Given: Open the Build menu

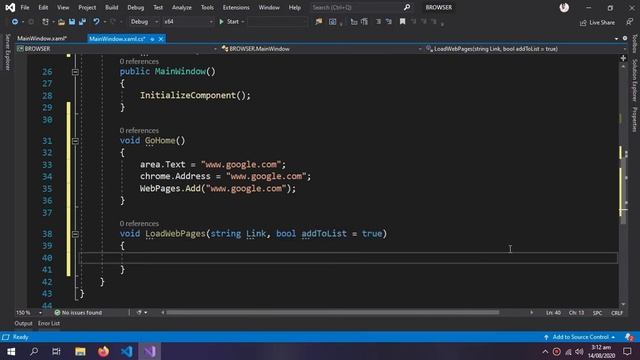Looking at the screenshot, I should [x=111, y=7].
